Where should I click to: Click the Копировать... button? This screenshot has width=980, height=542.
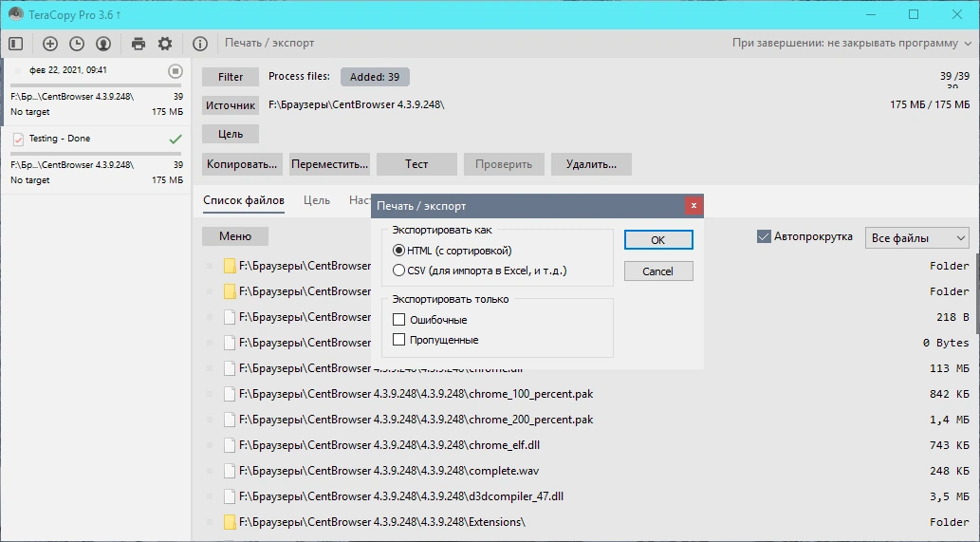242,164
